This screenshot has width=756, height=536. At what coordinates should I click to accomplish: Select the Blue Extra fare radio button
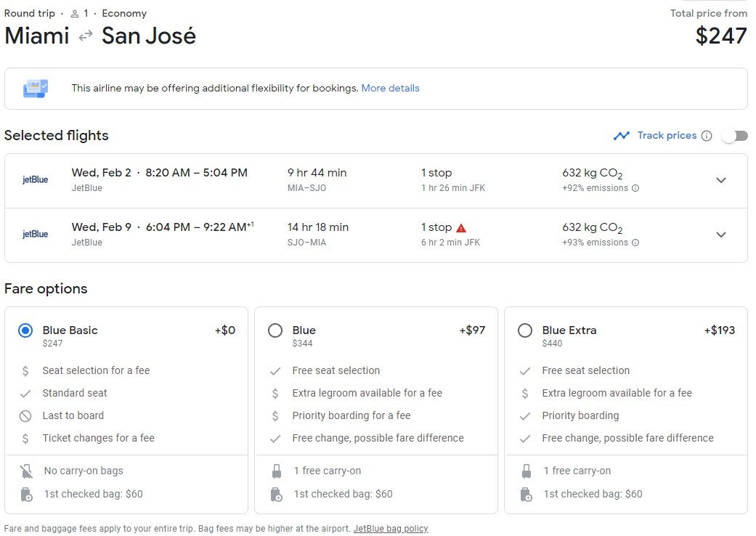coord(525,330)
